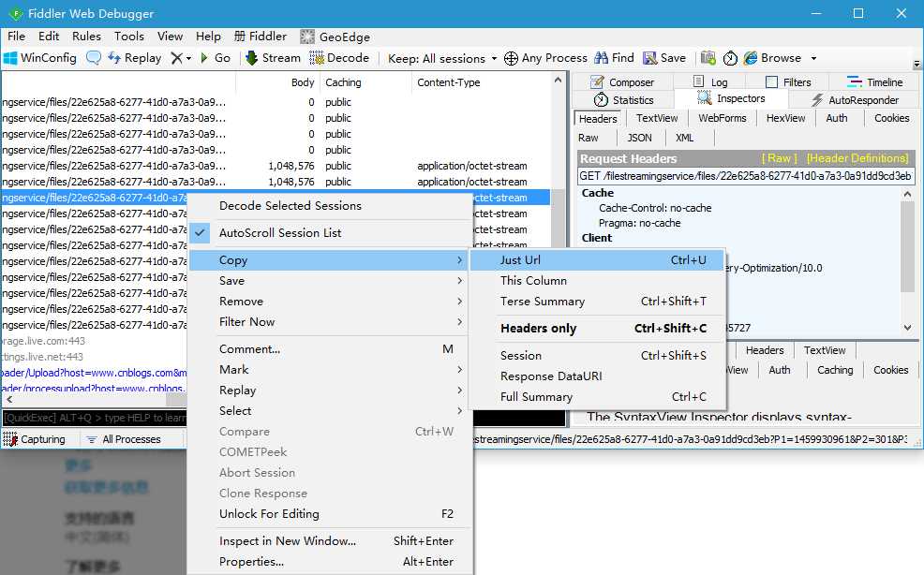This screenshot has height=575, width=924.
Task: Expand the Select submenu arrow
Action: (x=459, y=411)
